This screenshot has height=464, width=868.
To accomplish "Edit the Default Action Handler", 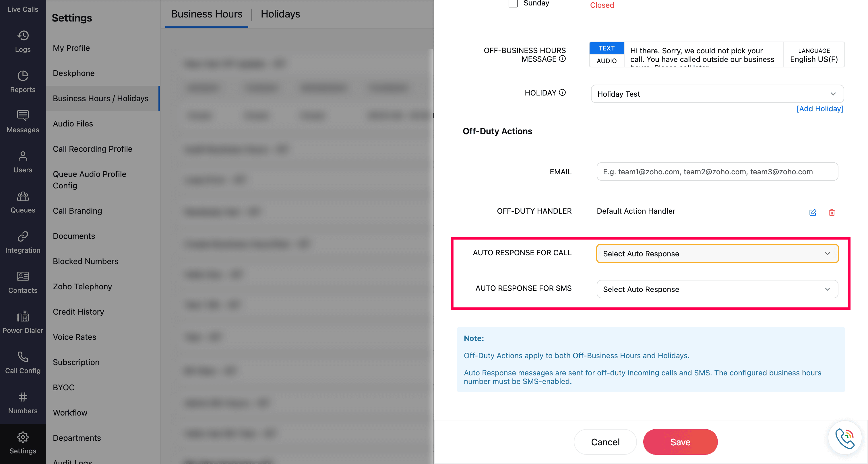I will (812, 212).
